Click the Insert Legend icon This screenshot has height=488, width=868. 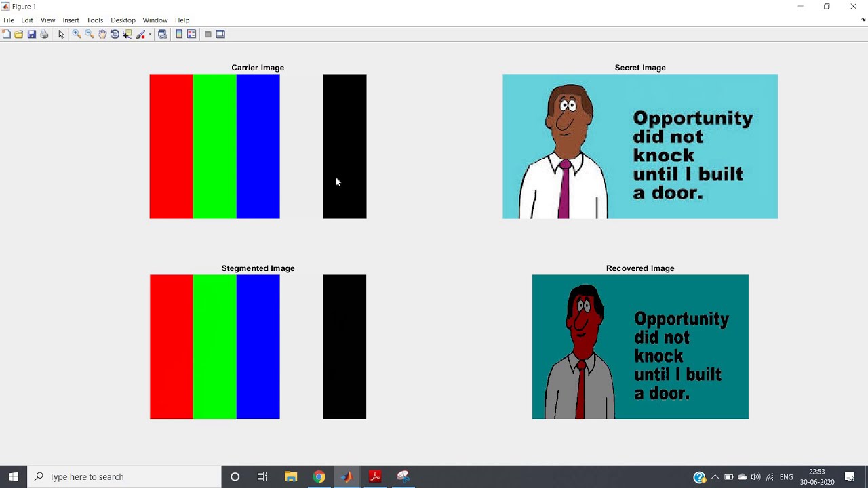192,34
